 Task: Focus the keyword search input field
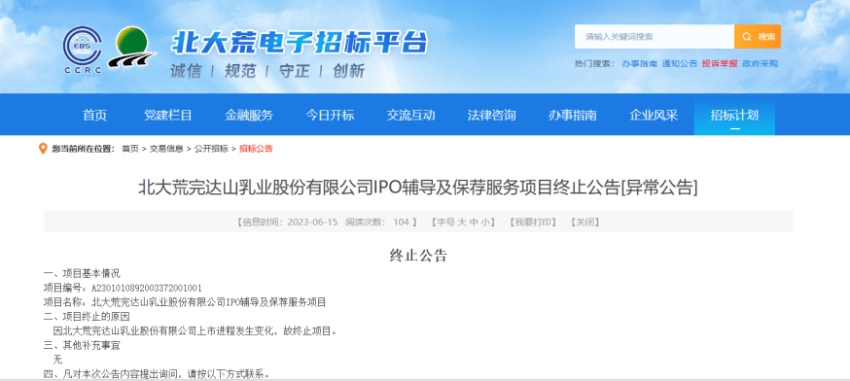tap(654, 36)
